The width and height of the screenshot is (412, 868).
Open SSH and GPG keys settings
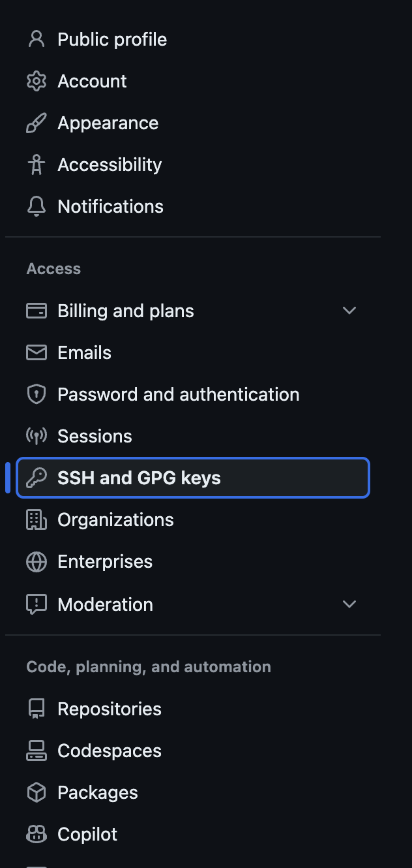(x=139, y=478)
